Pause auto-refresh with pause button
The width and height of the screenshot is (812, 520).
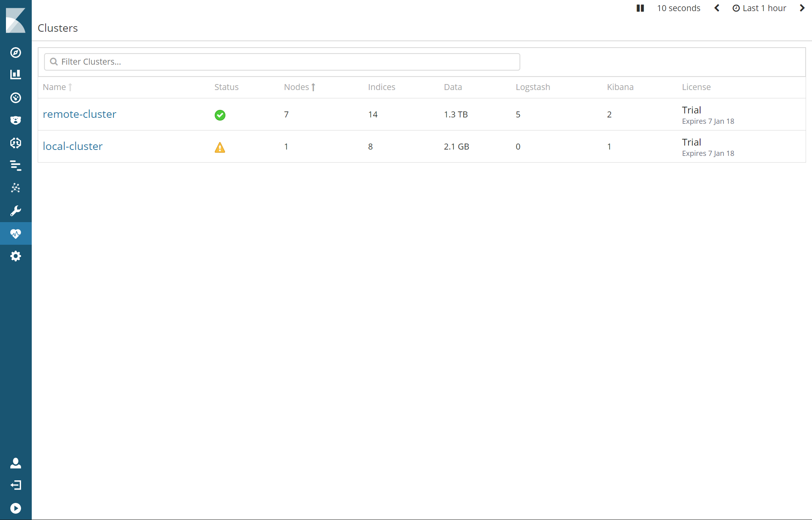pyautogui.click(x=640, y=8)
